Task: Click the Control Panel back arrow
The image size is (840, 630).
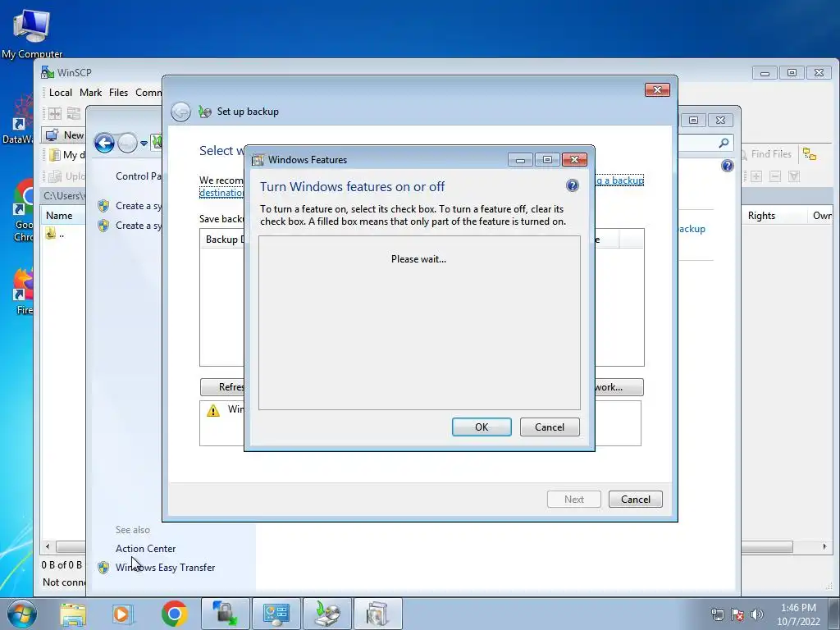Action: coord(104,143)
